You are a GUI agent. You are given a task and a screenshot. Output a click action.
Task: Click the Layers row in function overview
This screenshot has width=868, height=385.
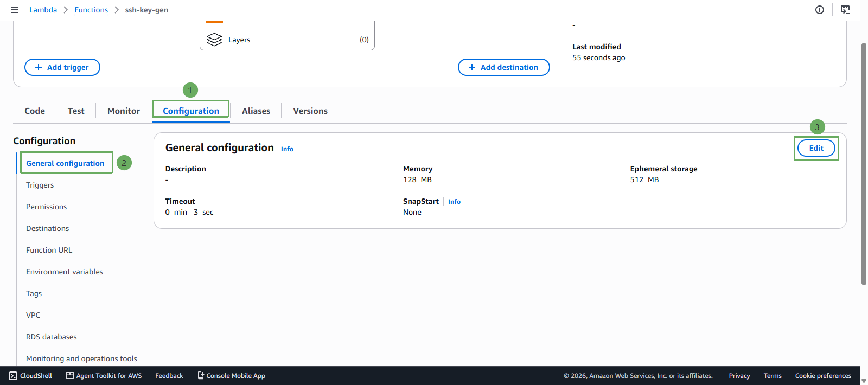pos(287,40)
